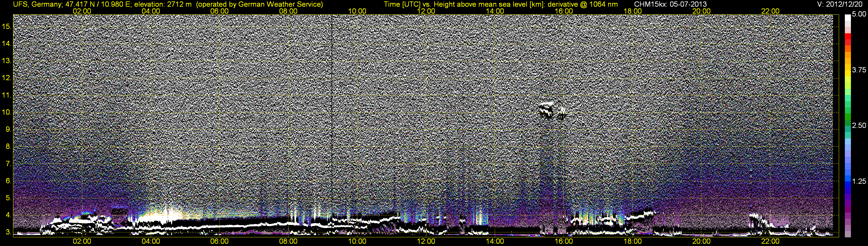Click the 14:00 label on the bottom time axis
The width and height of the screenshot is (868, 246).
495,241
